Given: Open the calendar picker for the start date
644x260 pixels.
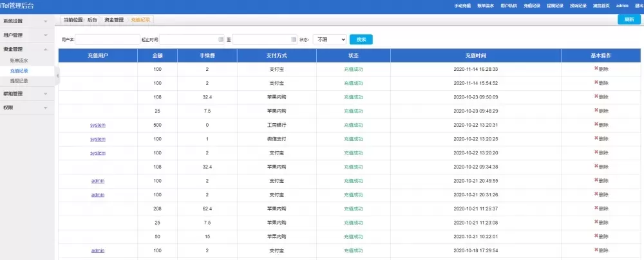Looking at the screenshot, I should click(221, 39).
